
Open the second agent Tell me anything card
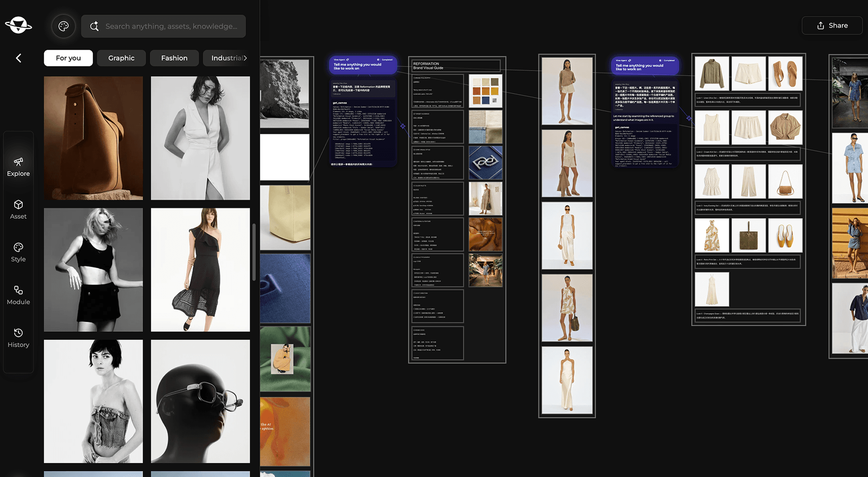click(645, 66)
